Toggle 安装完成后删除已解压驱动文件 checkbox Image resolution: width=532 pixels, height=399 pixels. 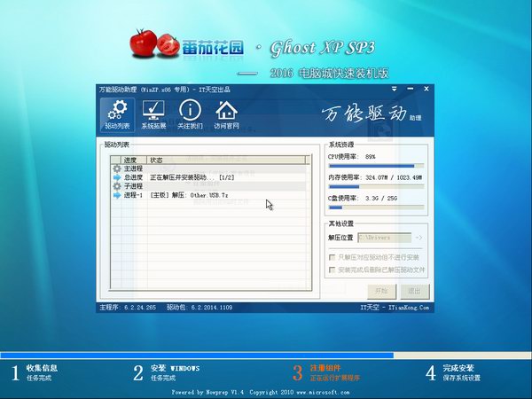point(332,269)
